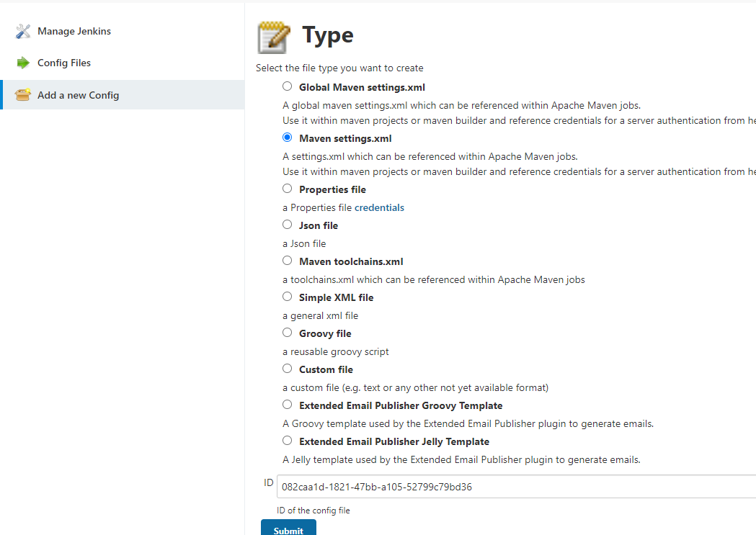Go to Config Files in sidebar
Screen dimensions: 756x535
[64, 63]
